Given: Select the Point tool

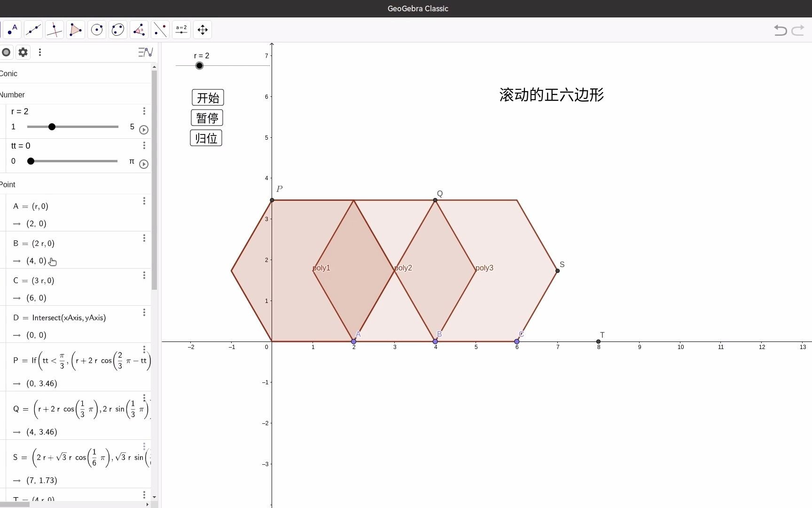Looking at the screenshot, I should (12, 30).
